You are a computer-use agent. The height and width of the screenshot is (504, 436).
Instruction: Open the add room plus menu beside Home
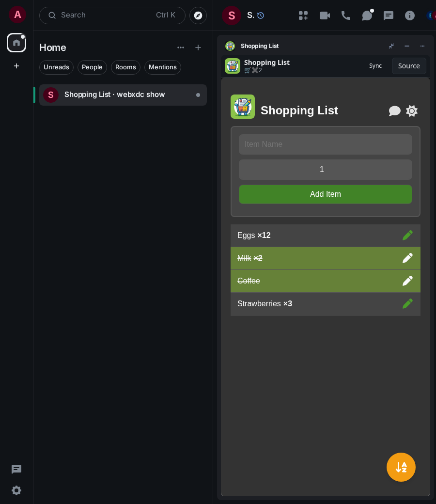198,47
